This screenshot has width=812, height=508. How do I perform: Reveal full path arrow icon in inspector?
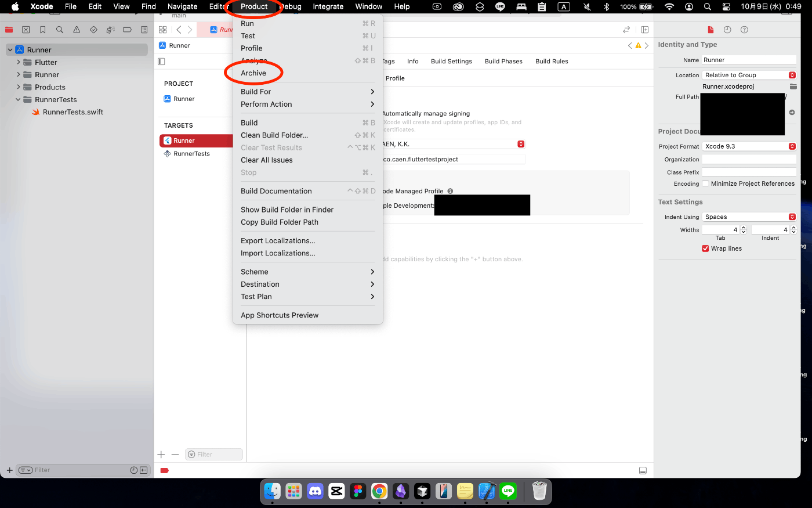pos(792,113)
